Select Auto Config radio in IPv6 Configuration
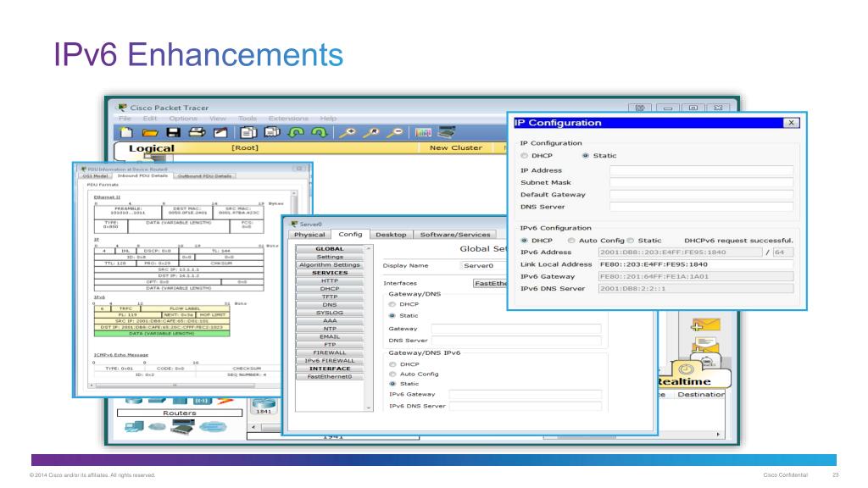 [x=571, y=240]
